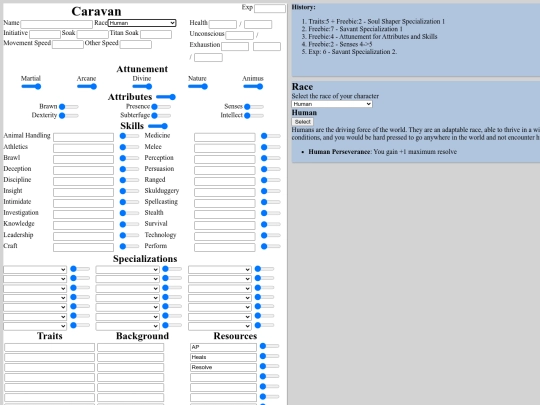Adjust the Heals resource slider
Viewport: 540px width, 405px height.
pyautogui.click(x=270, y=356)
